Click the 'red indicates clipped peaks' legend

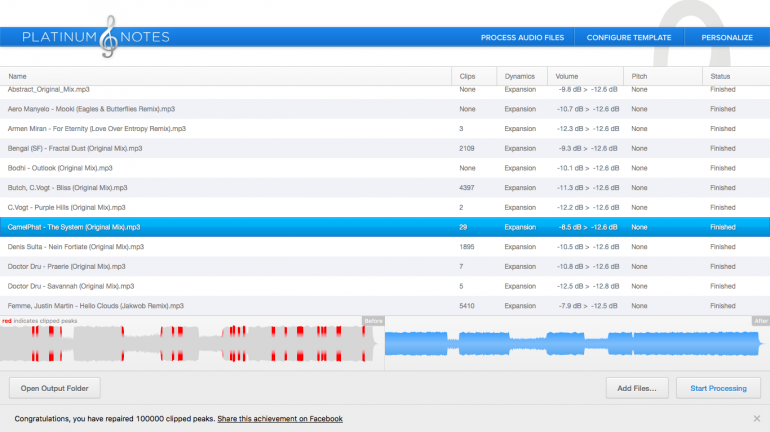tap(40, 321)
